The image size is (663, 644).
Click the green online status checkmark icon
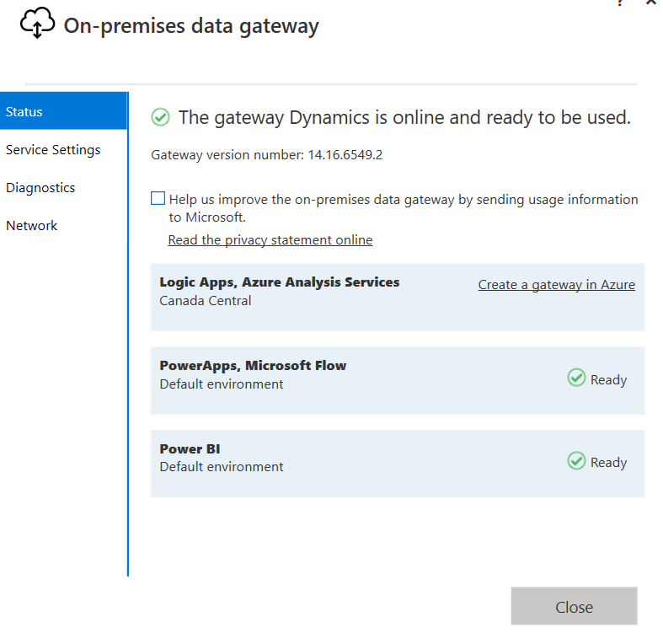click(x=160, y=117)
